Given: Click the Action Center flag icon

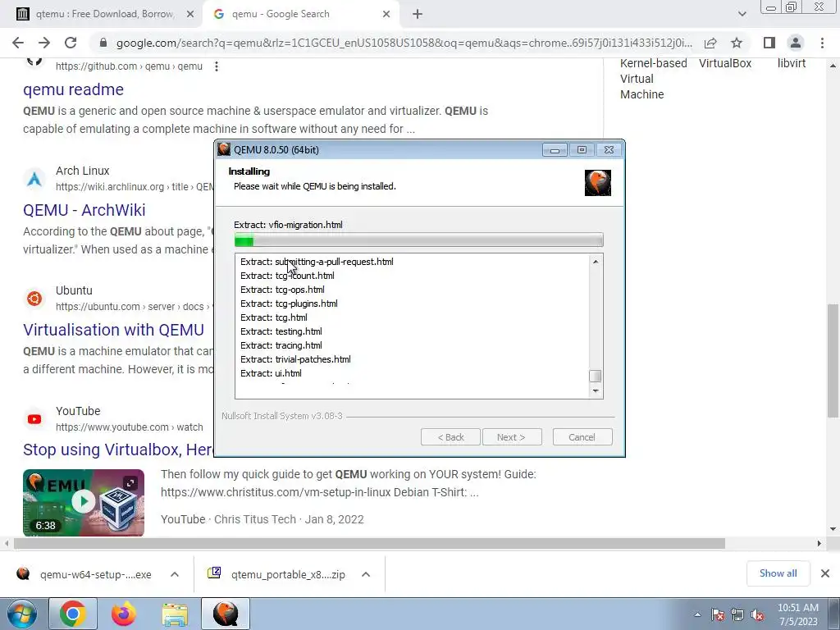Looking at the screenshot, I should point(718,615).
